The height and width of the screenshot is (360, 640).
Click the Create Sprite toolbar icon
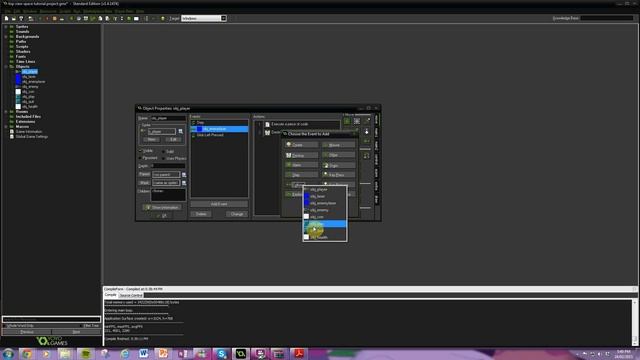pyautogui.click(x=71, y=18)
